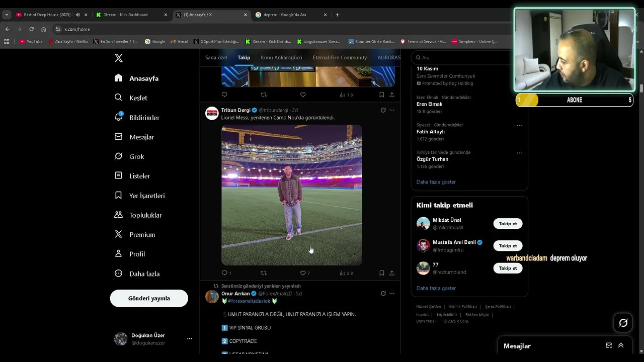644x362 pixels.
Task: Mute audio on Best of Deep House tab
Action: pos(77,15)
